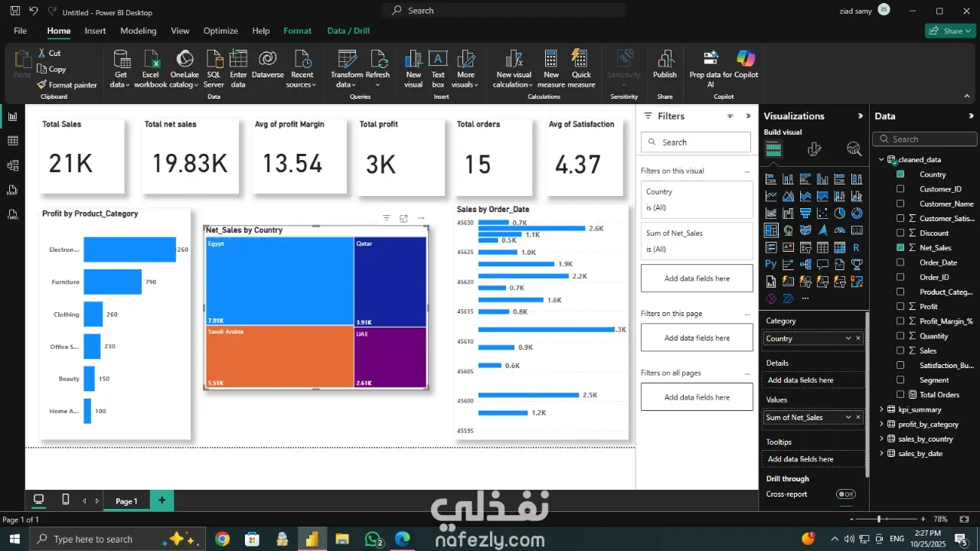The height and width of the screenshot is (551, 980).
Task: Search fields in the Data pane
Action: tap(926, 139)
